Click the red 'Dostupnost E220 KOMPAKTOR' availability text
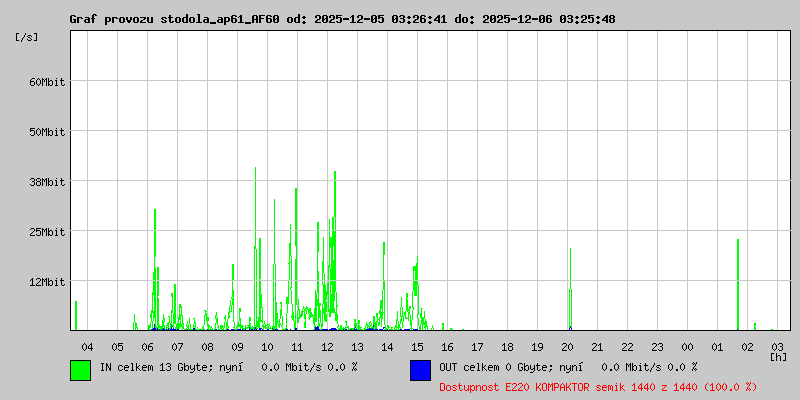800x400 pixels. coord(598,386)
